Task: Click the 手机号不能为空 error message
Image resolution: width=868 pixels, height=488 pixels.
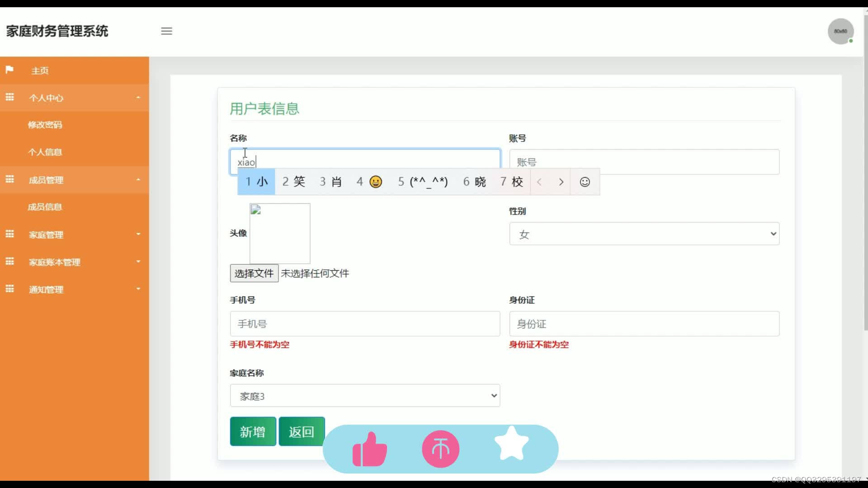Action: [x=259, y=345]
